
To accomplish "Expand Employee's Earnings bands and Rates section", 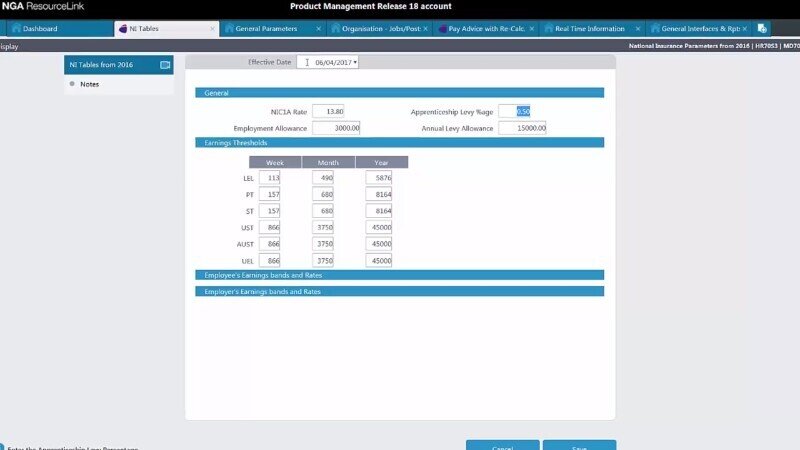I will click(399, 274).
